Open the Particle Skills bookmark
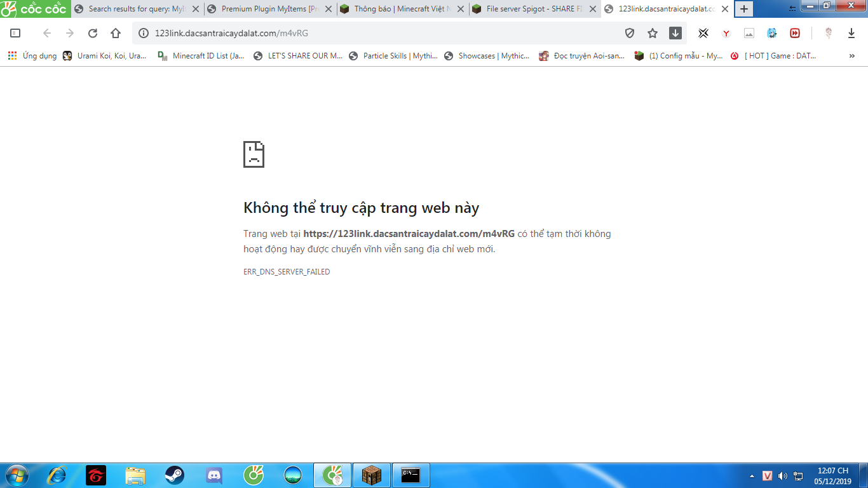The width and height of the screenshot is (868, 488). click(393, 56)
